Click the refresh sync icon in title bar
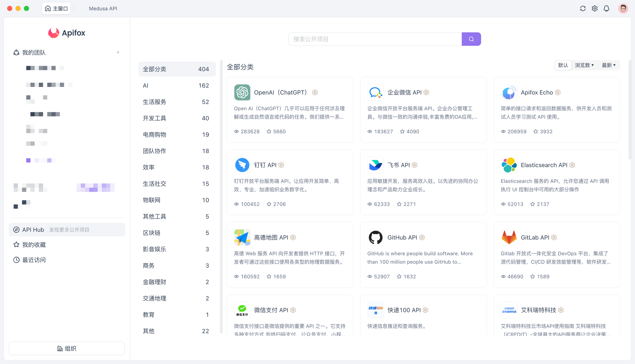Image resolution: width=635 pixels, height=364 pixels. point(583,9)
